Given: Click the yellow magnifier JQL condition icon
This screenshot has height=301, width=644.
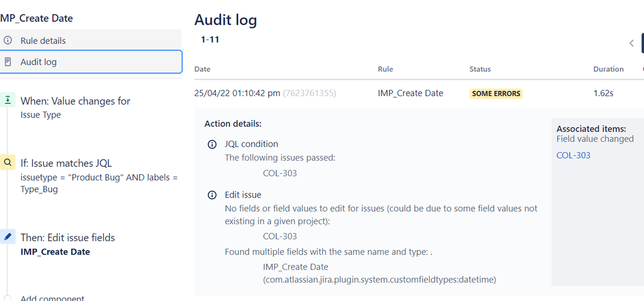Looking at the screenshot, I should point(7,162).
